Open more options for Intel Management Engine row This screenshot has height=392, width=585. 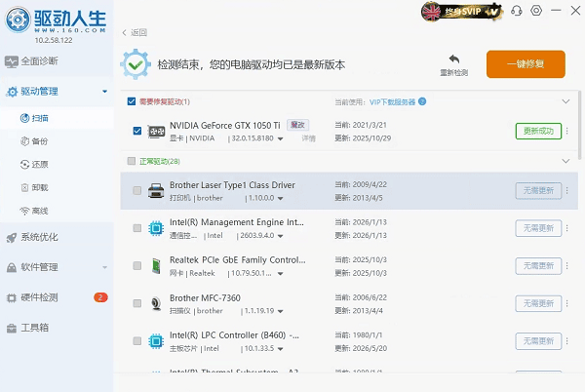tap(567, 228)
